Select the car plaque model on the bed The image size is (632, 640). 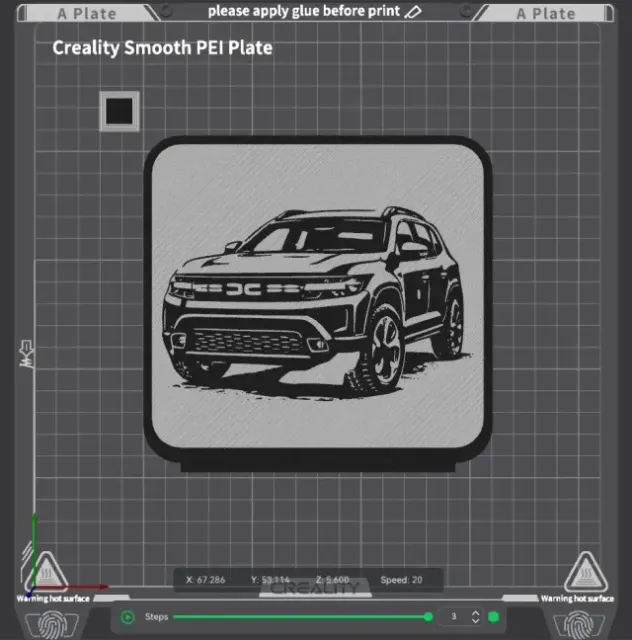(318, 304)
